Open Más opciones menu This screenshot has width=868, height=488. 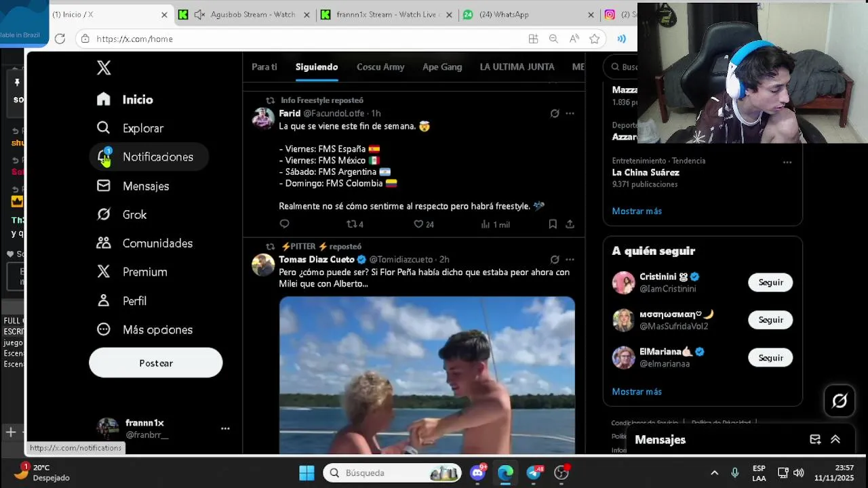(x=144, y=329)
